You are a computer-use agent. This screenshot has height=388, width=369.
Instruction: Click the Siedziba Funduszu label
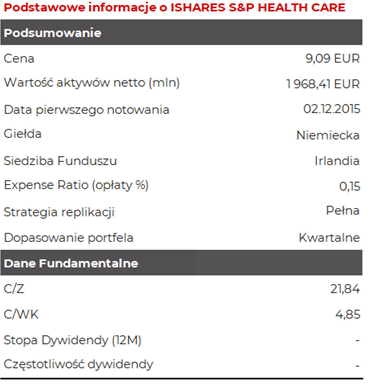[60, 161]
